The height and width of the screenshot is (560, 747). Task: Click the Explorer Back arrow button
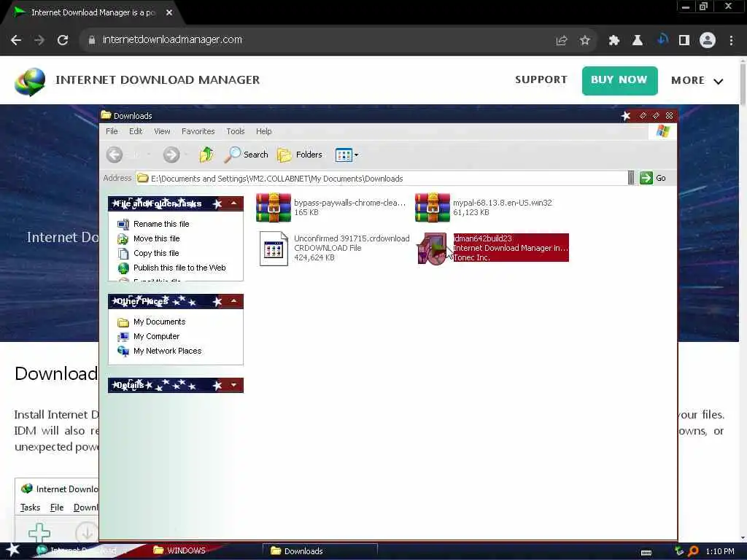coord(115,155)
